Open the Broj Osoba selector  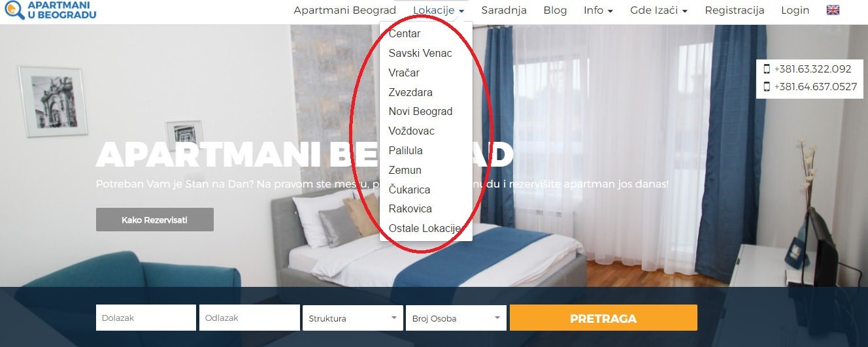[x=456, y=318]
